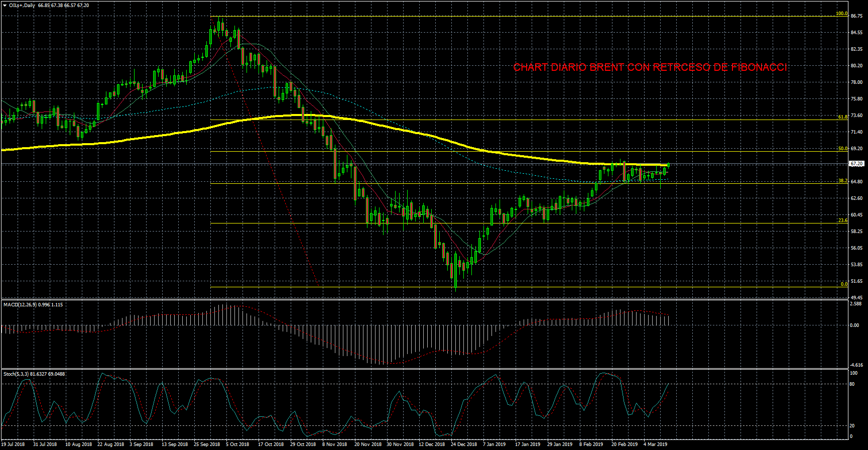Viewport: 868px width, 450px height.
Task: Click the 61.8 Fibonacci level label
Action: [x=842, y=117]
